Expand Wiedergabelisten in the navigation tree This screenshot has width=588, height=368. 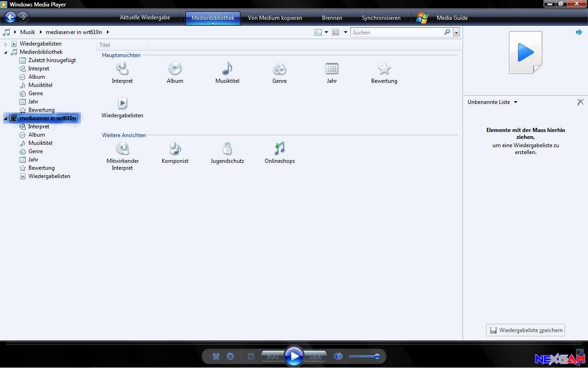tap(6, 44)
